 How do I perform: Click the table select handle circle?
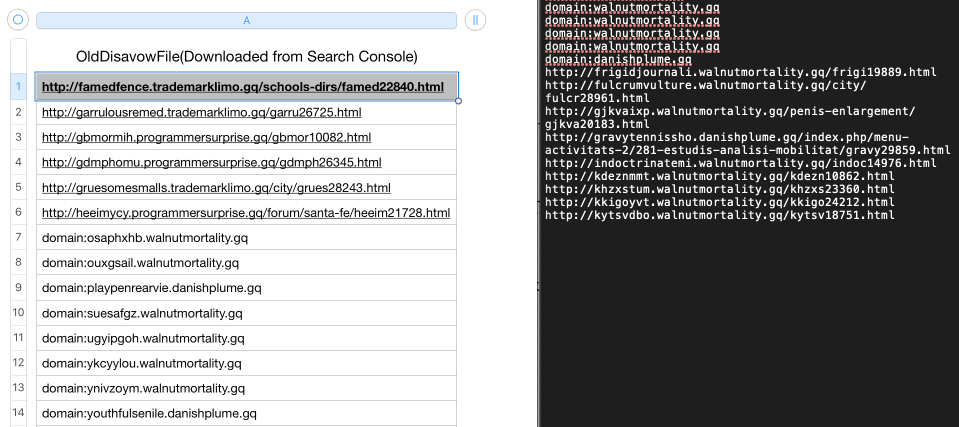[17, 20]
